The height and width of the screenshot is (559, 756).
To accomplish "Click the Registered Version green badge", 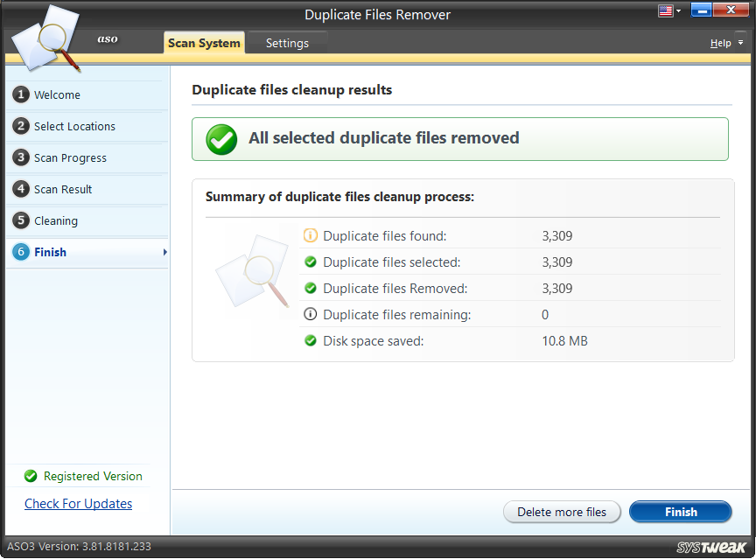I will pyautogui.click(x=30, y=476).
